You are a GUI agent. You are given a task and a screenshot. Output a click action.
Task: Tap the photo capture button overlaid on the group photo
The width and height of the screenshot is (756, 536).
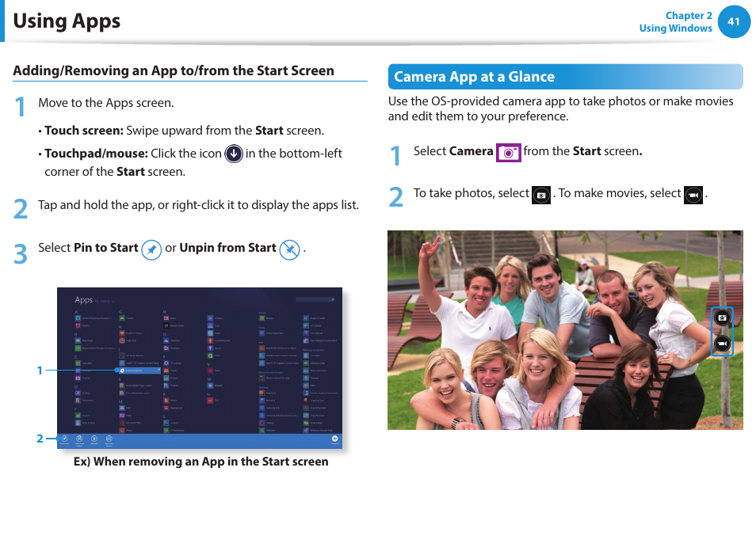click(x=722, y=317)
